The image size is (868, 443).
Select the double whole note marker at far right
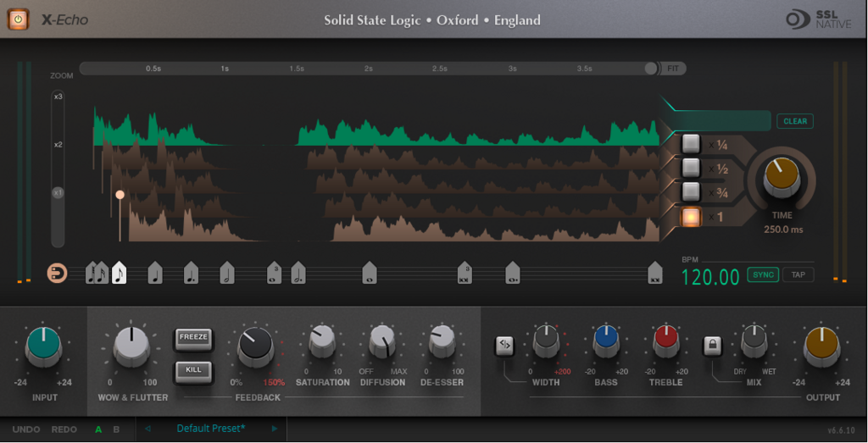tap(655, 273)
